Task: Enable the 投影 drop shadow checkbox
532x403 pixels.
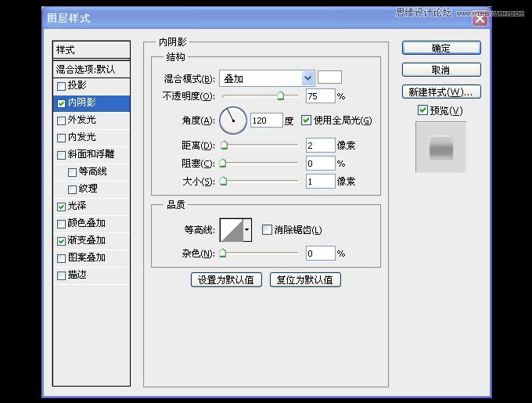Action: point(61,86)
